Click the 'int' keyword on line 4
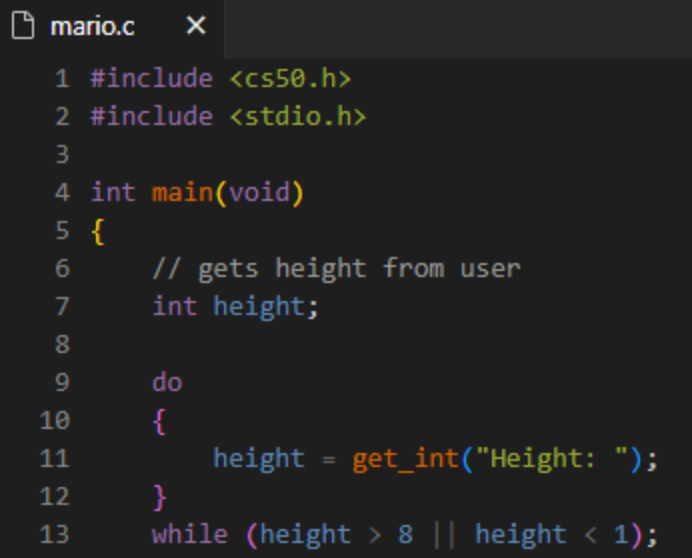 pyautogui.click(x=113, y=193)
